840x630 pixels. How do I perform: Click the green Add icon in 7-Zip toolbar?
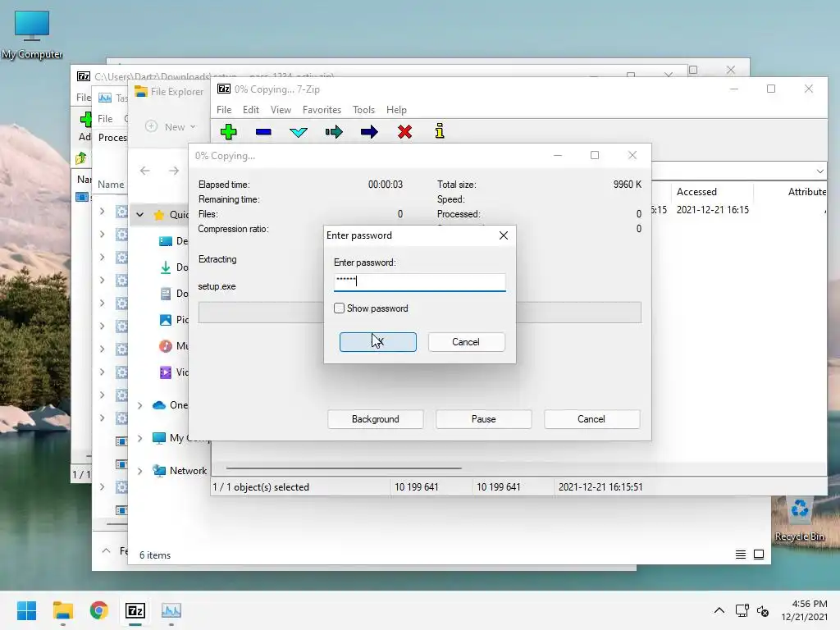pyautogui.click(x=229, y=132)
